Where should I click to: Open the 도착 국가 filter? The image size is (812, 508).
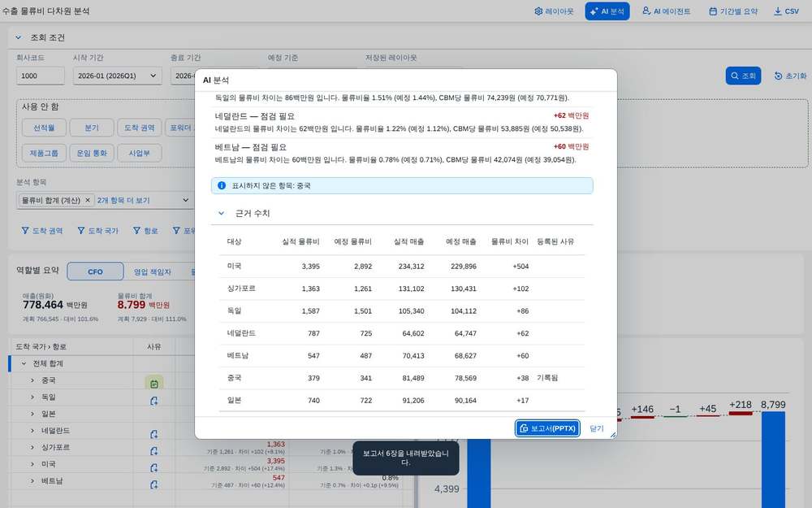[x=97, y=231]
